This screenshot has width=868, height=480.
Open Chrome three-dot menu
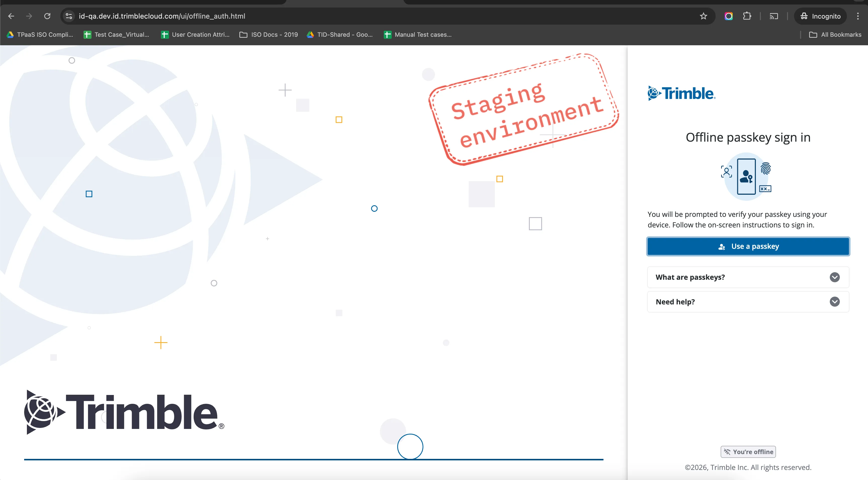click(858, 16)
